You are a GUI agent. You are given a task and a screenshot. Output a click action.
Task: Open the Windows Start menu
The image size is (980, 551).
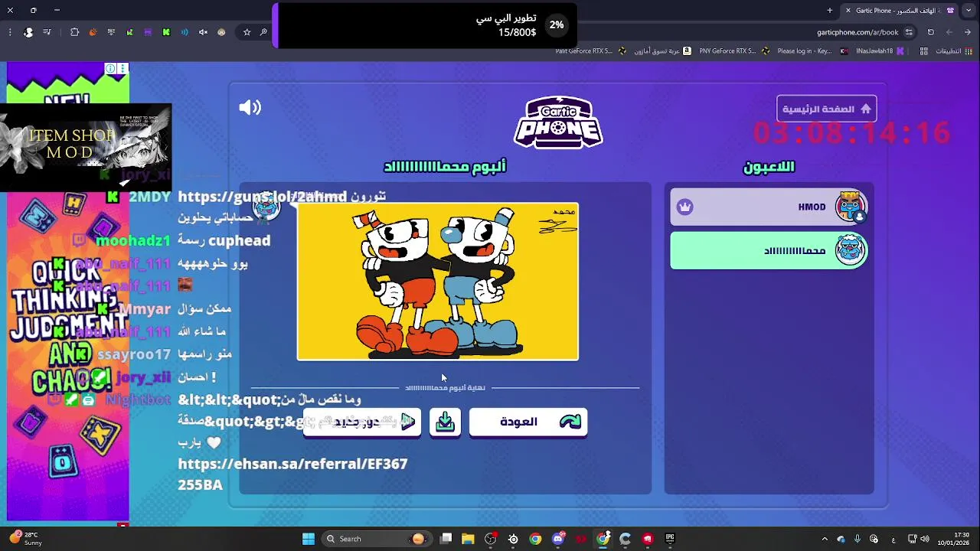[x=308, y=539]
